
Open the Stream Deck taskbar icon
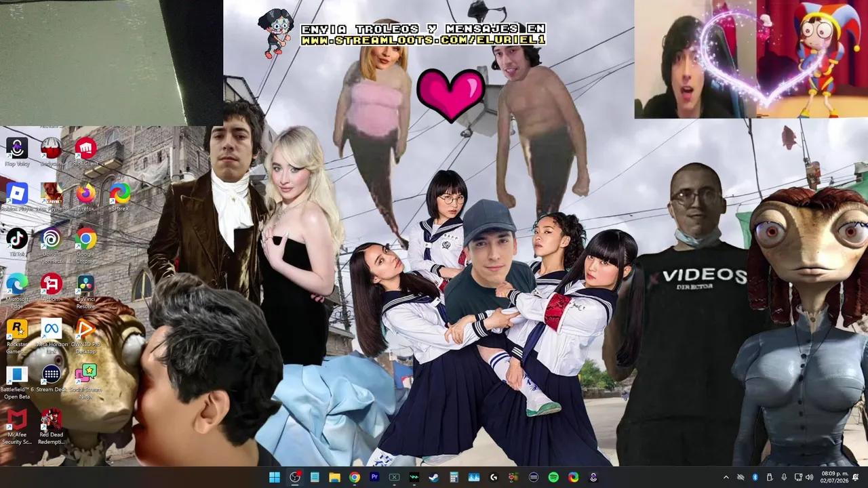[534, 477]
